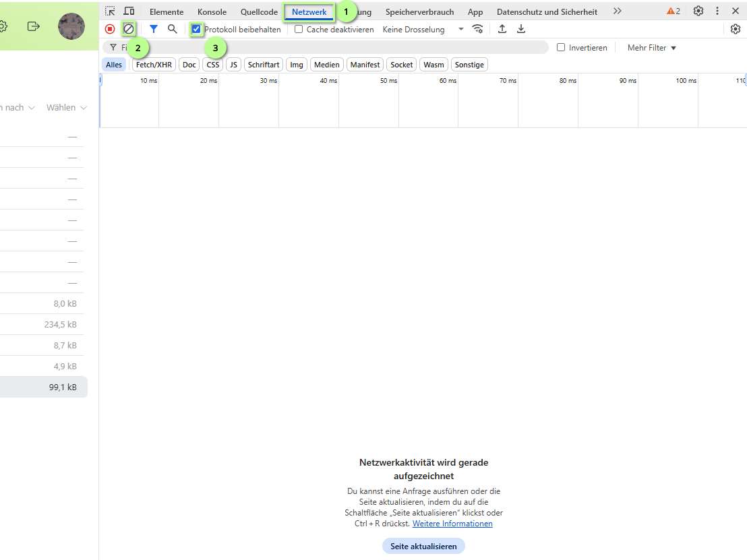Check the Invertieren checkbox
Image resolution: width=747 pixels, height=560 pixels.
(x=561, y=48)
